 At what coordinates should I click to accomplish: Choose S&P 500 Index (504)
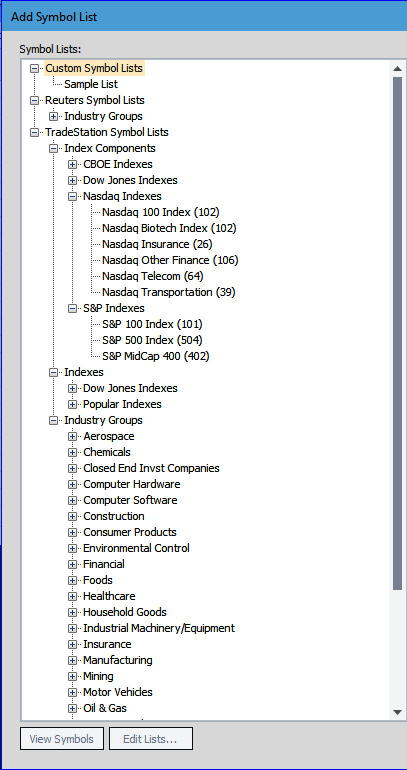(152, 340)
